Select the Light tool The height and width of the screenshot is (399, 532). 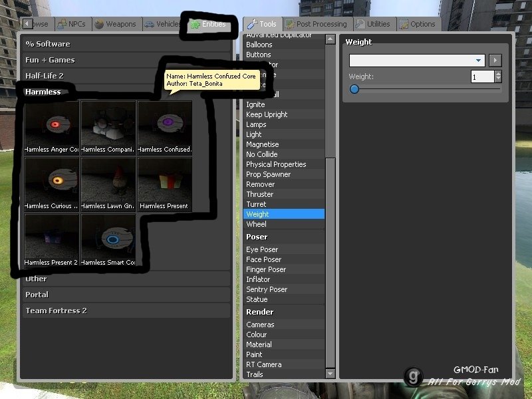(284, 134)
